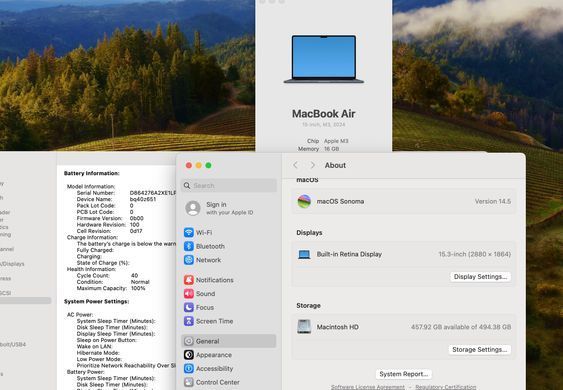This screenshot has width=563, height=390.
Task: Click Built-in Retina Display text
Action: coord(349,254)
